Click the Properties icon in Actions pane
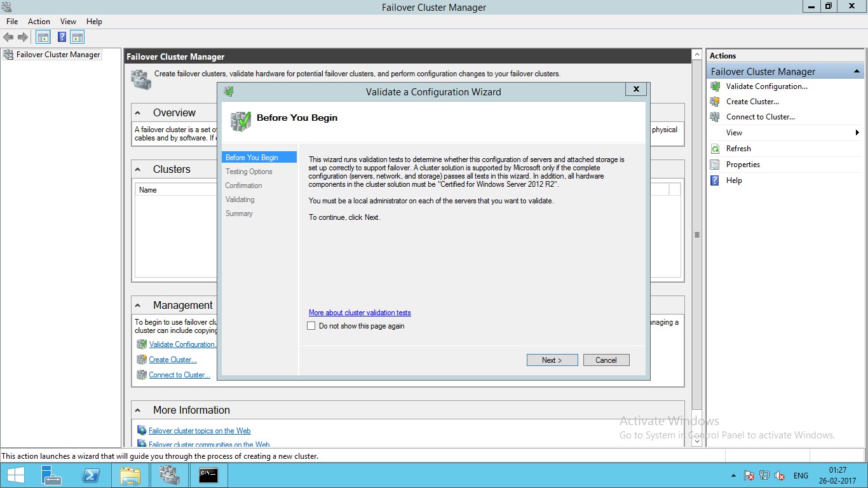Image resolution: width=868 pixels, height=488 pixels. (715, 165)
